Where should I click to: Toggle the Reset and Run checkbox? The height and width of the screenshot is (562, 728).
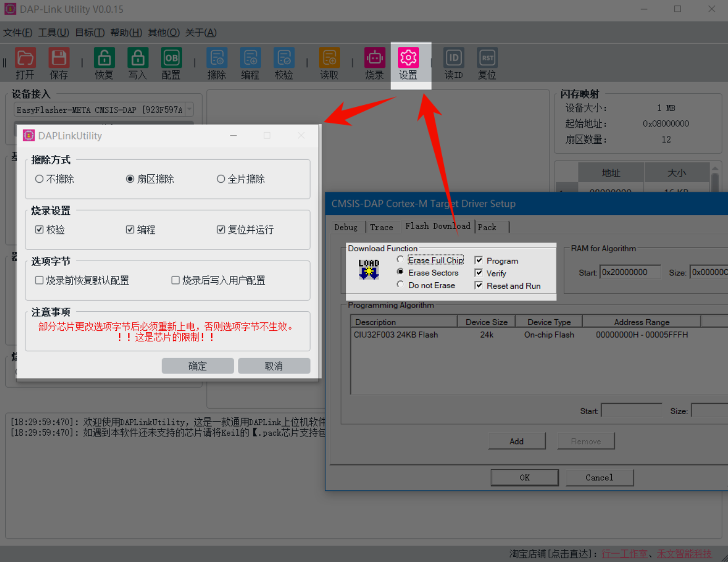tap(478, 285)
